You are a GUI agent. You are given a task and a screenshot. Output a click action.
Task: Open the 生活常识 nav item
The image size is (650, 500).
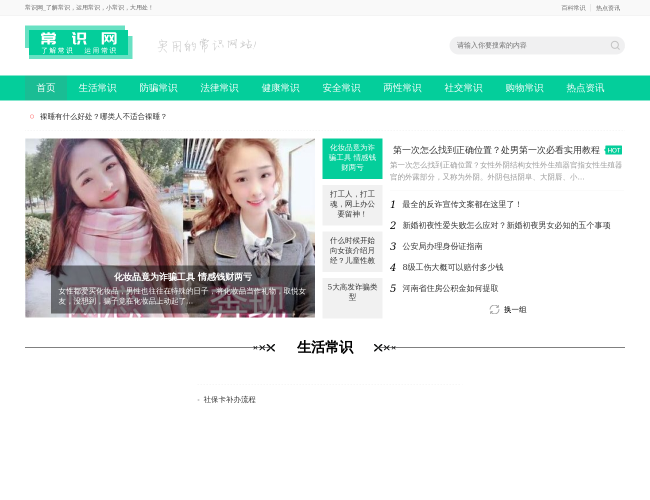tap(97, 88)
